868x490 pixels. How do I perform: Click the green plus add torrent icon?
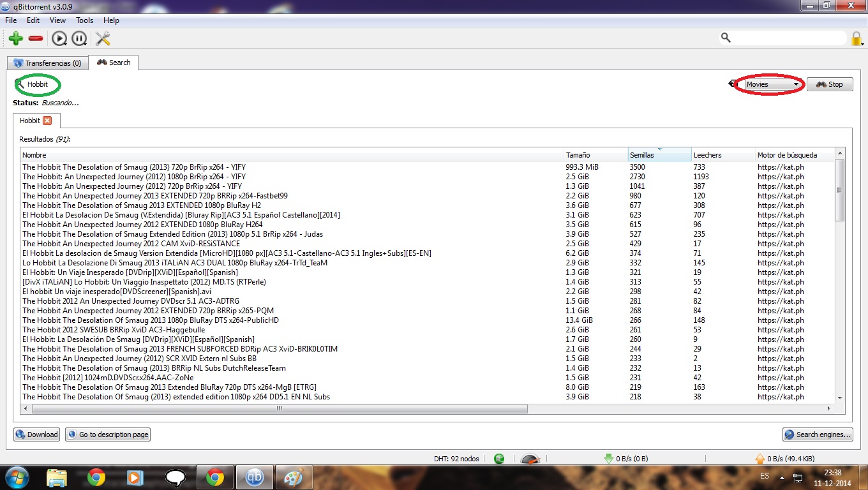(16, 38)
